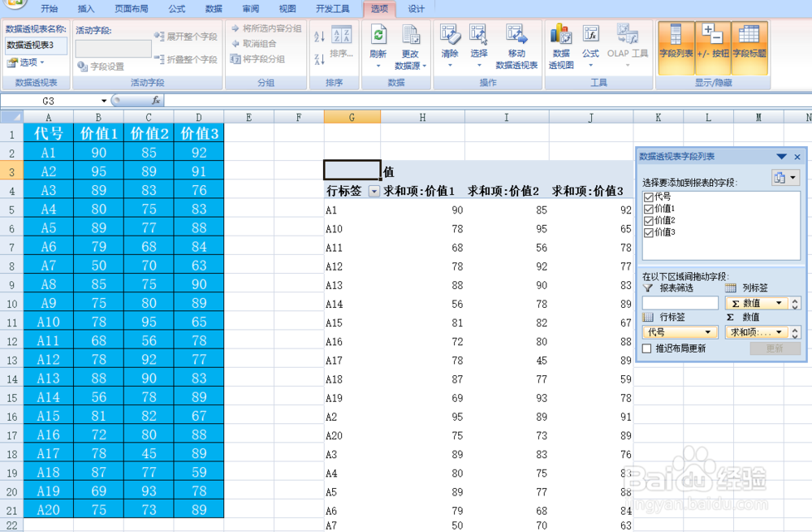Image resolution: width=812 pixels, height=532 pixels.
Task: Click the Office button logo
Action: [x=15, y=3]
